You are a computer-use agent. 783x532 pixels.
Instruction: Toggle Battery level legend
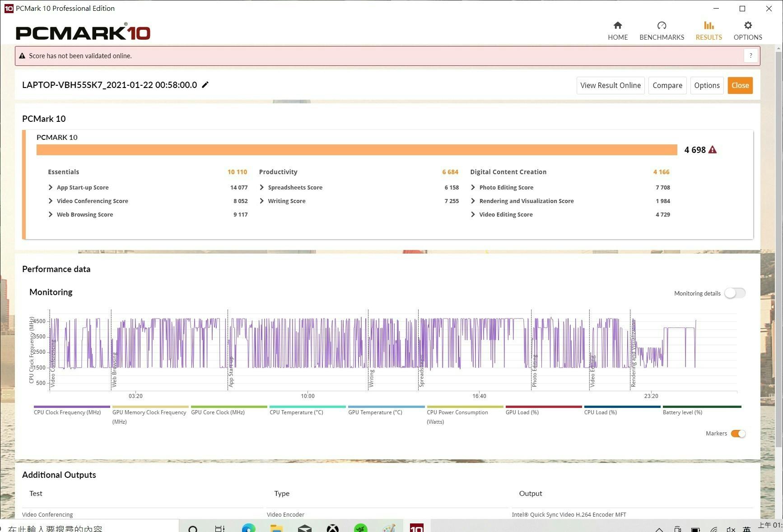(701, 410)
